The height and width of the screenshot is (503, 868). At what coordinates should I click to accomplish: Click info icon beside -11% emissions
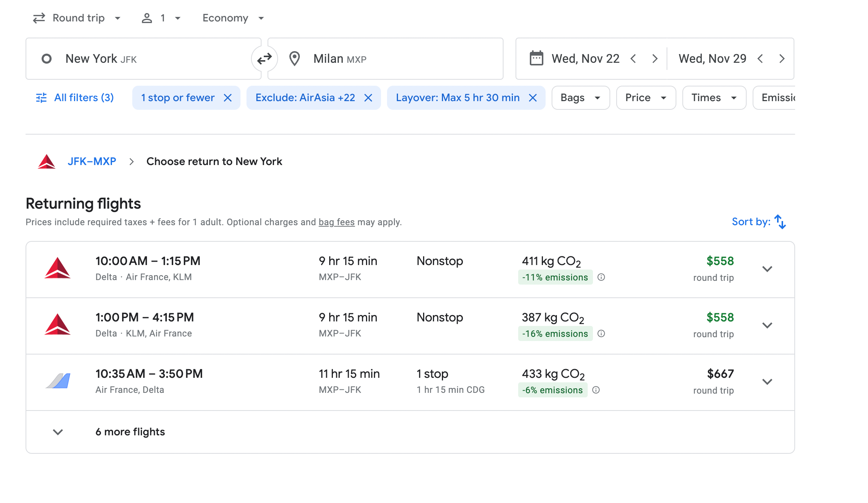coord(601,277)
